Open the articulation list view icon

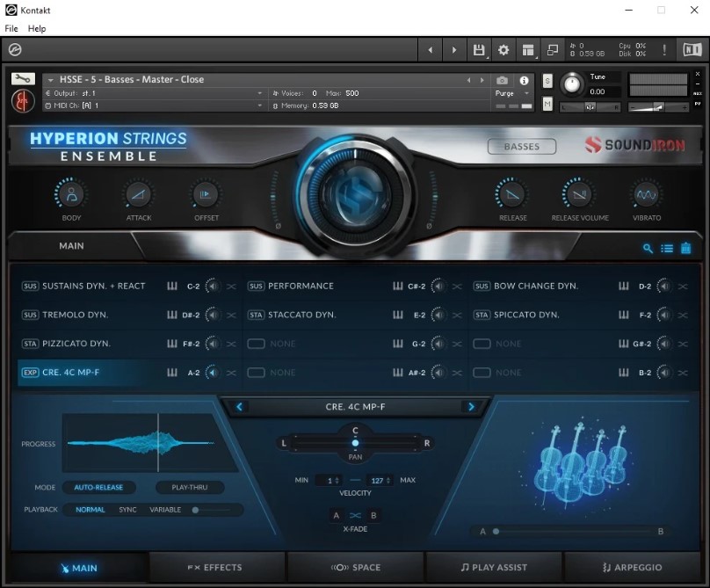click(667, 248)
